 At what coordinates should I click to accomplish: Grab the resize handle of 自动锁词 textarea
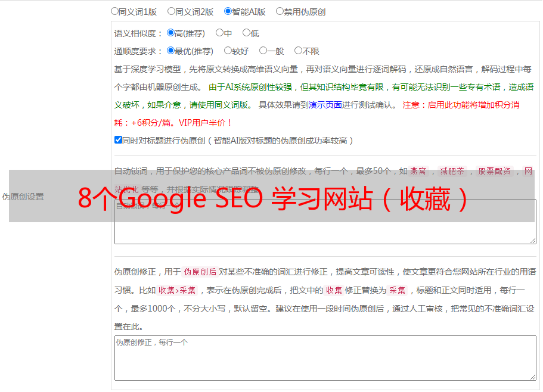point(533,241)
